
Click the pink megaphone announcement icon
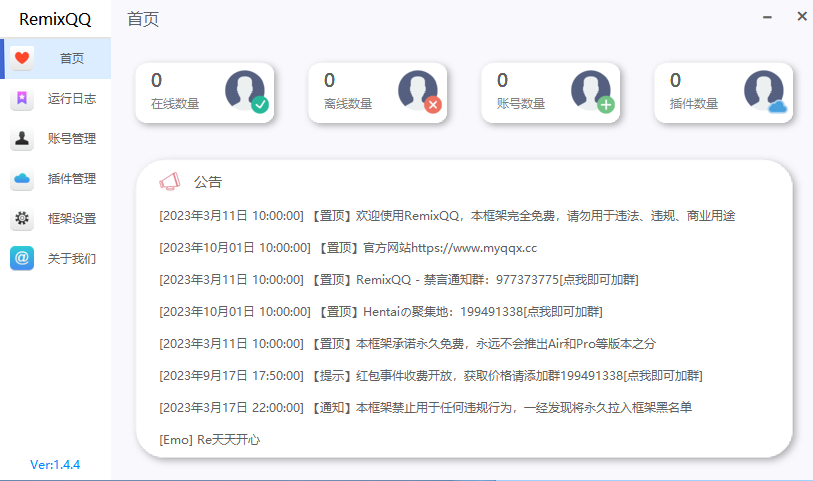tap(170, 181)
